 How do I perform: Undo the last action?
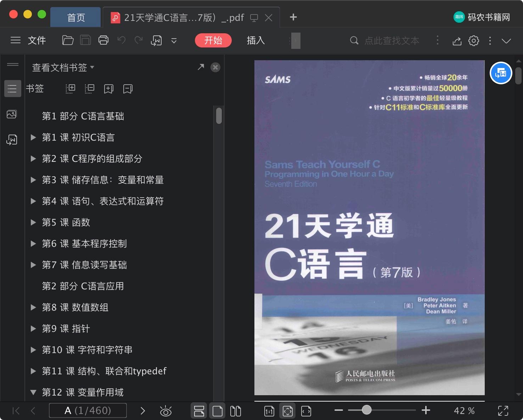point(122,40)
